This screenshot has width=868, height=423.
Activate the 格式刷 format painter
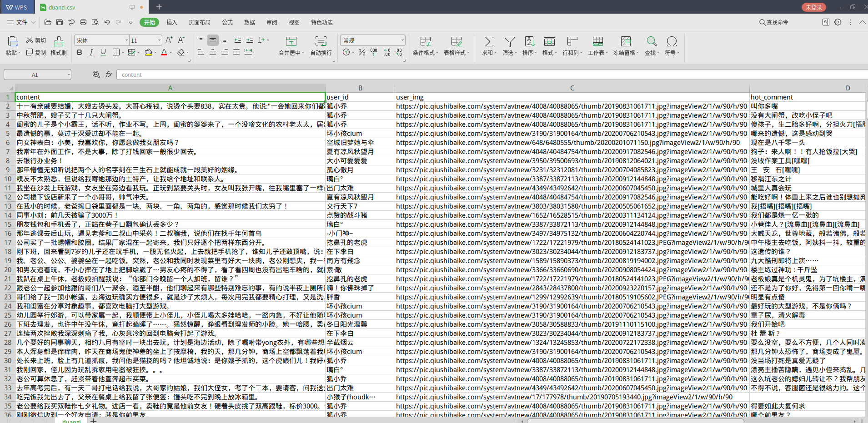(59, 46)
